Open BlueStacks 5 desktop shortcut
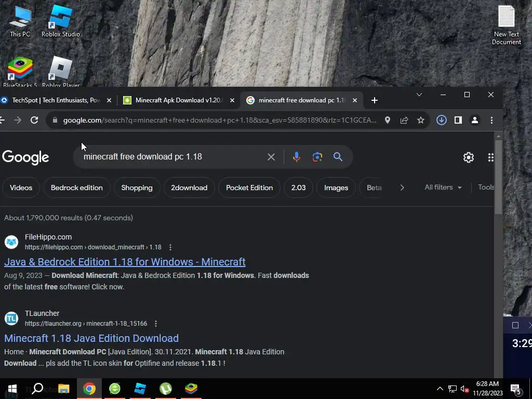Viewport: 532px width, 399px height. click(x=20, y=72)
